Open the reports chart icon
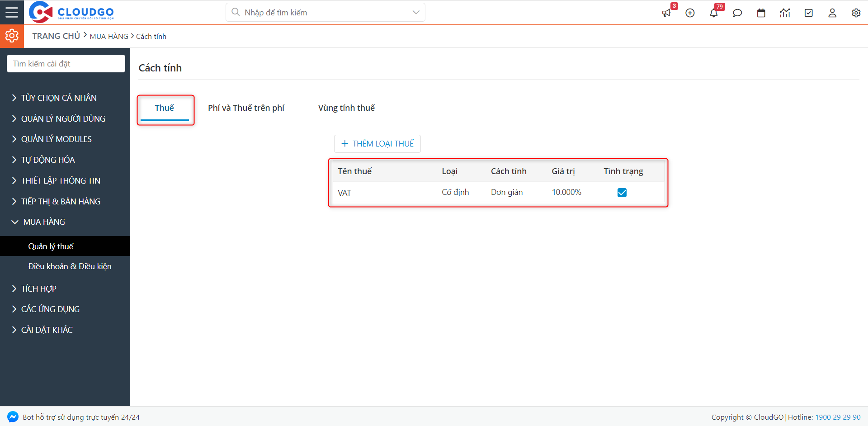Viewport: 868px width, 426px height. tap(785, 13)
